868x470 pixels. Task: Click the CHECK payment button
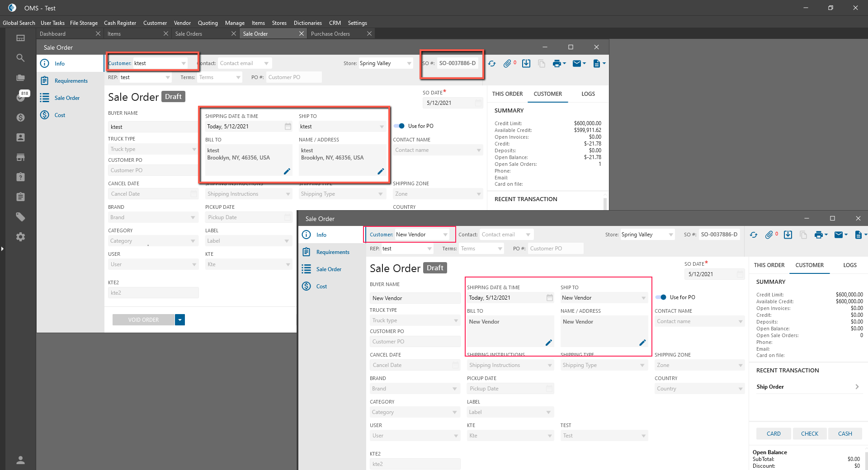point(809,433)
